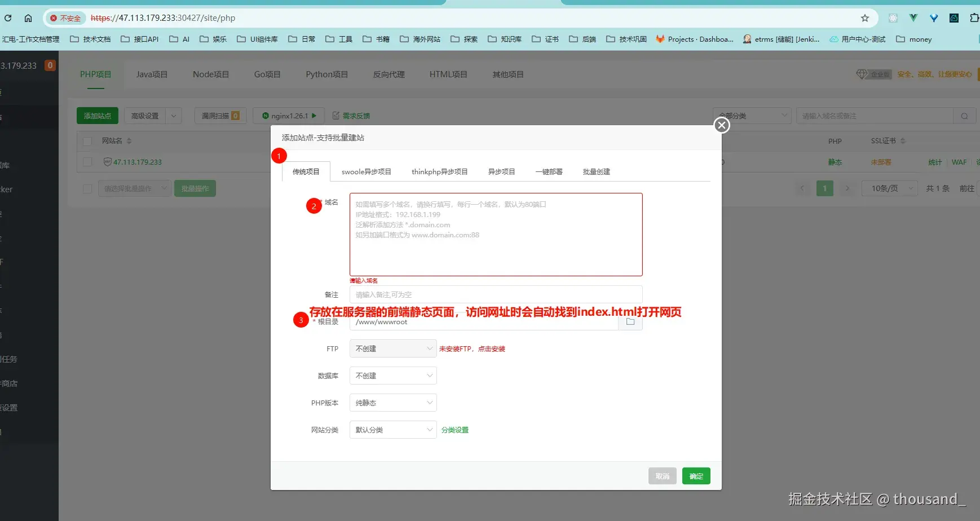The image size is (980, 521).
Task: Open the 娱乐 bookmark folder
Action: pyautogui.click(x=213, y=39)
